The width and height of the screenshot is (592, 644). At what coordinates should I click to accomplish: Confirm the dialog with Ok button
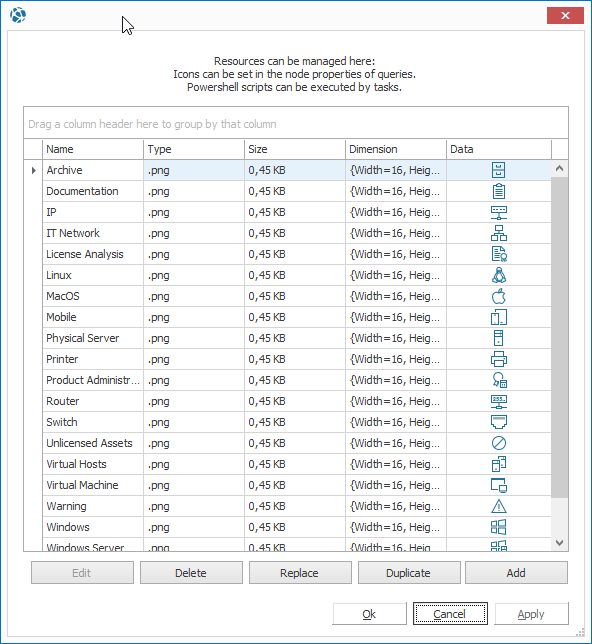tap(369, 614)
